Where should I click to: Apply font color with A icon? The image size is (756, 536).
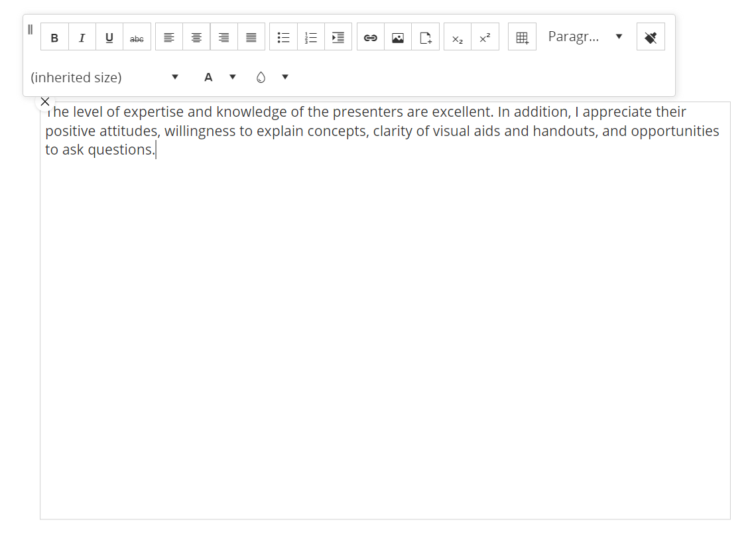click(208, 77)
